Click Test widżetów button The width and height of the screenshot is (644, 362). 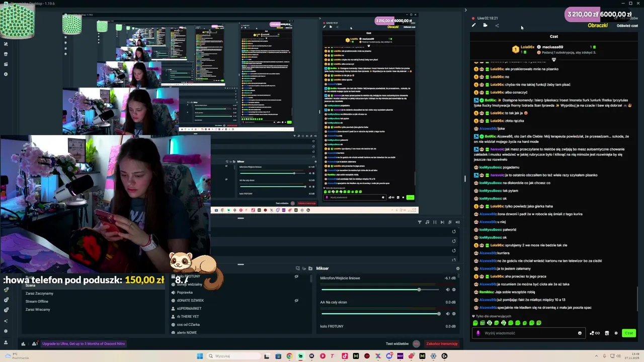[x=397, y=344]
